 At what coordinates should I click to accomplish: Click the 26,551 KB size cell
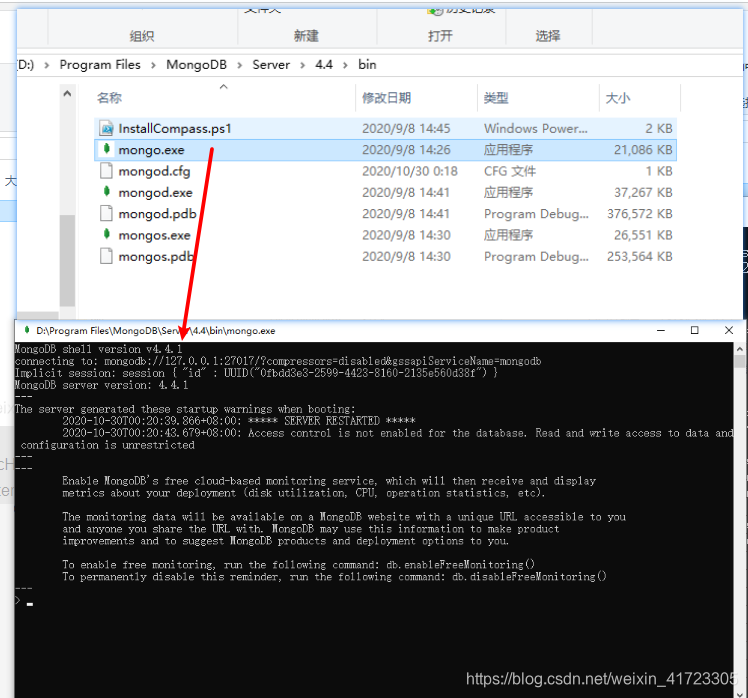point(643,236)
